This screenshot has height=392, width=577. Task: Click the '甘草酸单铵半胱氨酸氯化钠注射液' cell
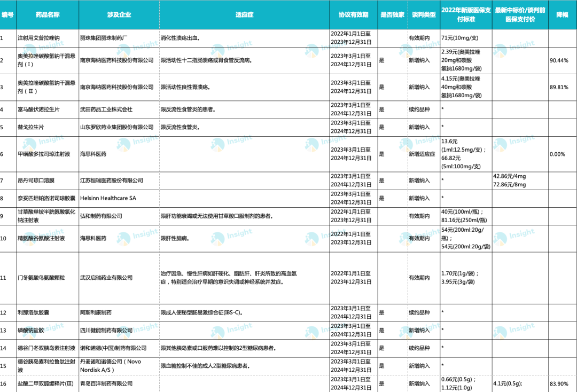point(46,216)
